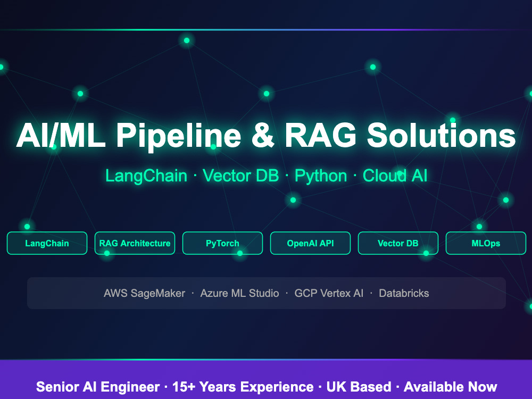Click the GCP Vertex AI text

(329, 293)
